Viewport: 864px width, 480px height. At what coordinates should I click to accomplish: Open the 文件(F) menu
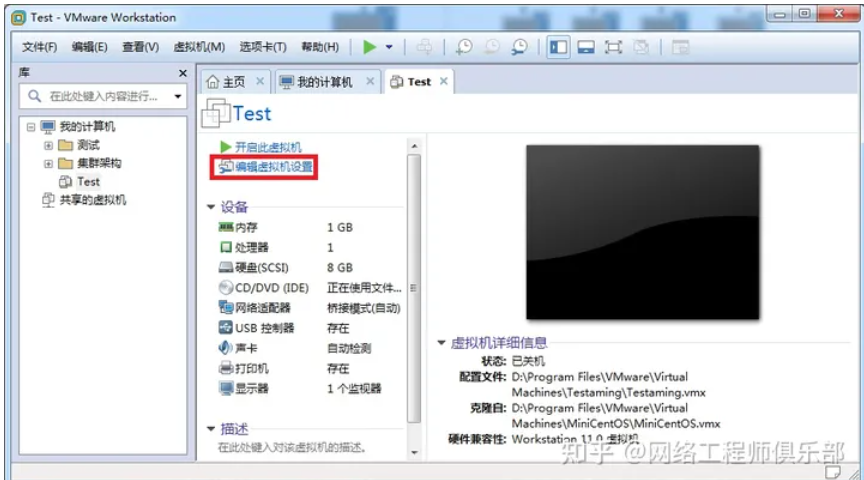coord(39,47)
